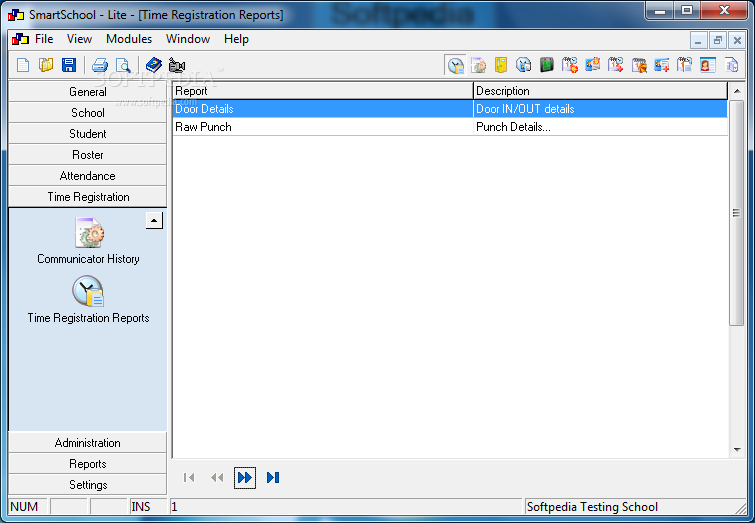Click the person list with red plus icon
The image size is (755, 523).
coord(662,65)
